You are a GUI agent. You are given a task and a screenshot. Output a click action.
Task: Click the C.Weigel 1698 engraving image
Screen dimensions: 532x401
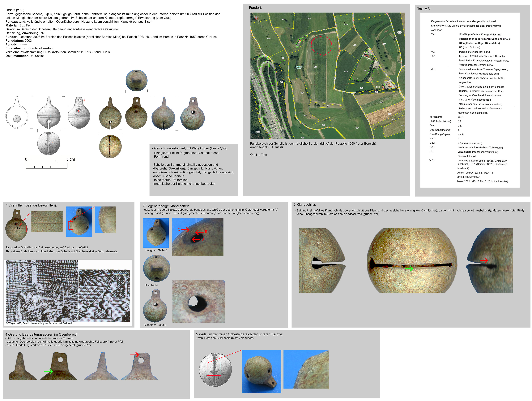(x=42, y=291)
